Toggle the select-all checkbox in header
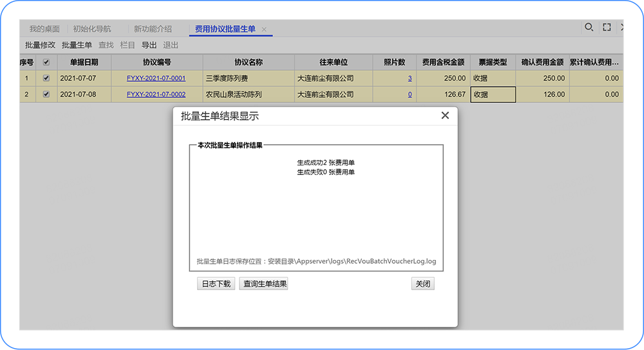644x350 pixels. pos(46,62)
